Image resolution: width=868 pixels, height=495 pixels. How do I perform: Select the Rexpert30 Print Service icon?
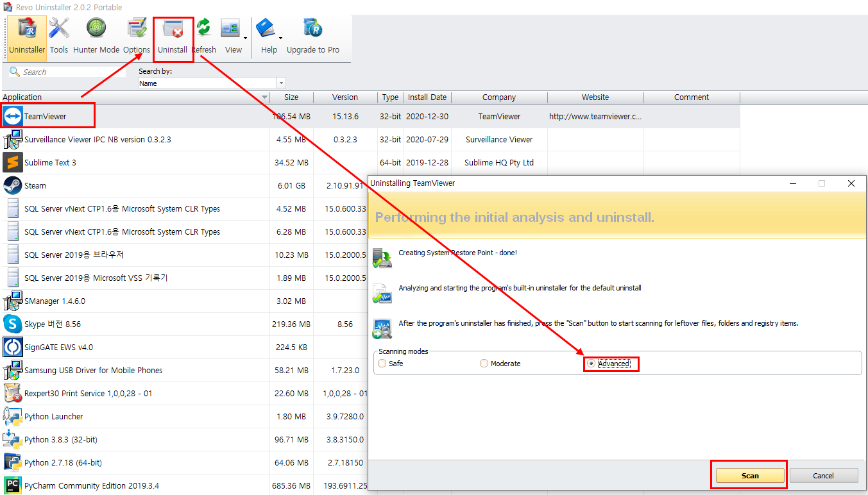coord(13,393)
